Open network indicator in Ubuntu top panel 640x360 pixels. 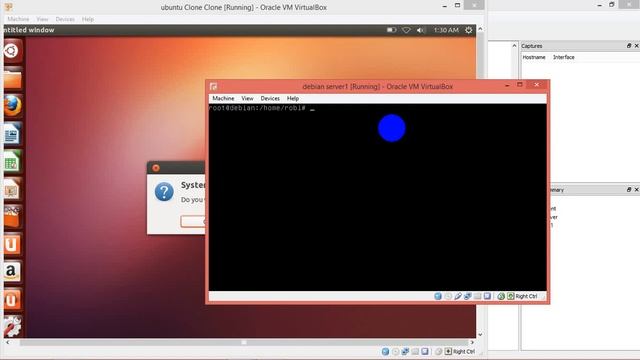coord(406,30)
